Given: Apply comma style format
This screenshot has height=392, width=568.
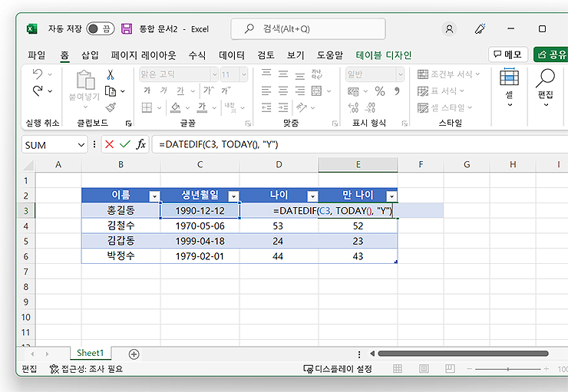Looking at the screenshot, I should [x=397, y=91].
